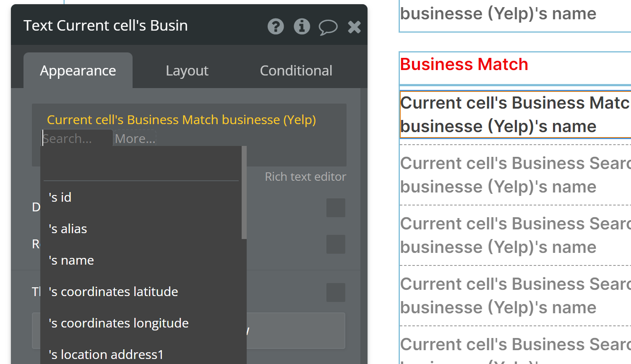Select 's name option
Viewport: 631px width, 364px height.
point(71,260)
